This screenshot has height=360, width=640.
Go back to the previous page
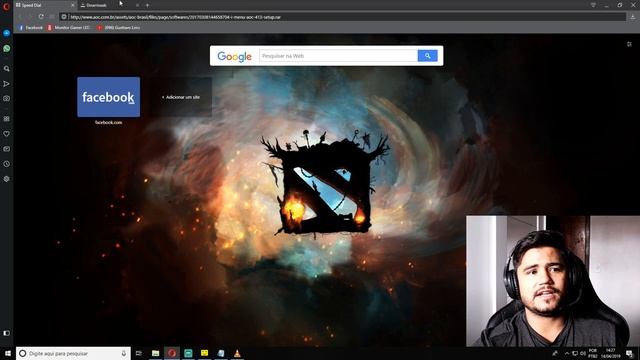tap(20, 17)
